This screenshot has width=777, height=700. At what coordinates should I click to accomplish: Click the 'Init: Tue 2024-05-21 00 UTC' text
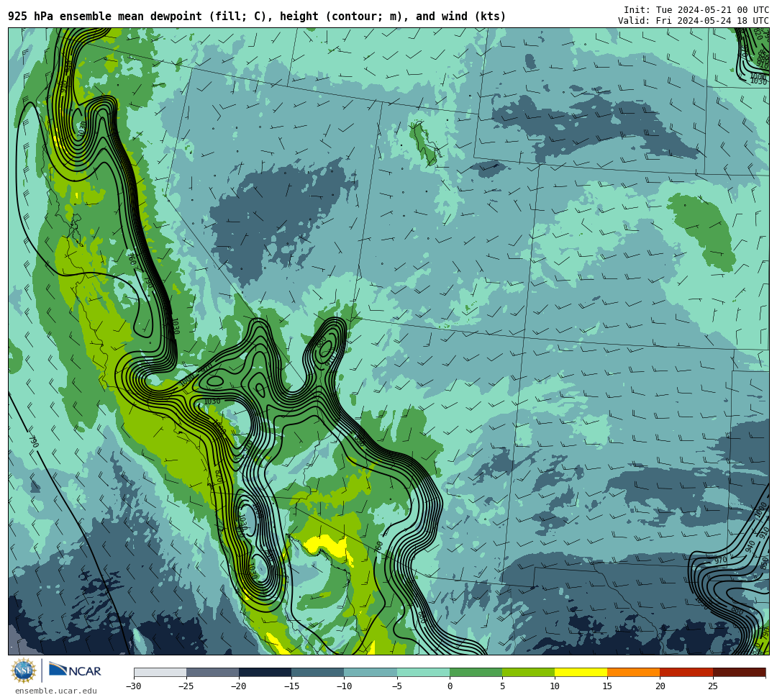click(x=696, y=10)
